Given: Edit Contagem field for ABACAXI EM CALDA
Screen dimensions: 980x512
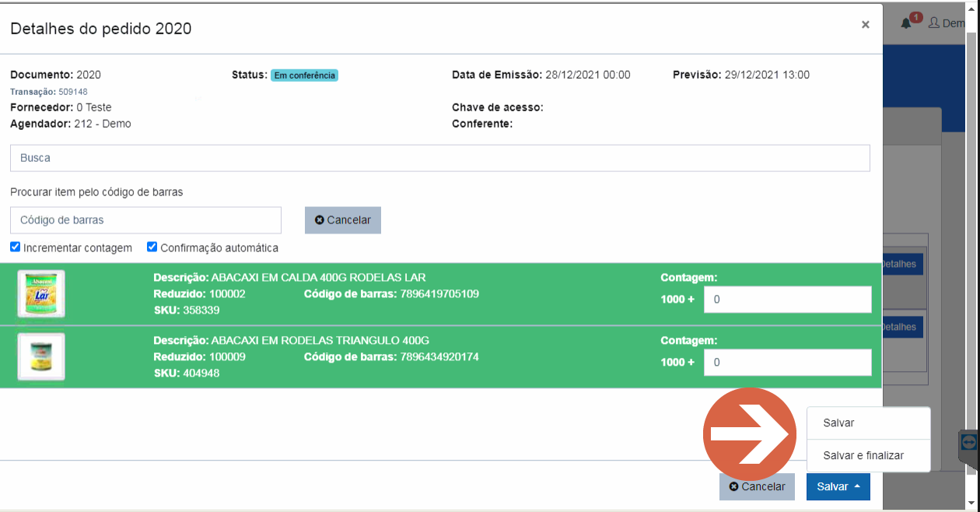Looking at the screenshot, I should click(x=787, y=300).
